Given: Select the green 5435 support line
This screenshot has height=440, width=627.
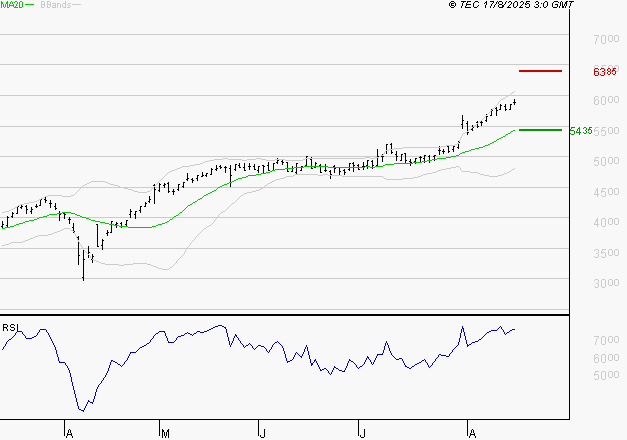Looking at the screenshot, I should pyautogui.click(x=540, y=130).
